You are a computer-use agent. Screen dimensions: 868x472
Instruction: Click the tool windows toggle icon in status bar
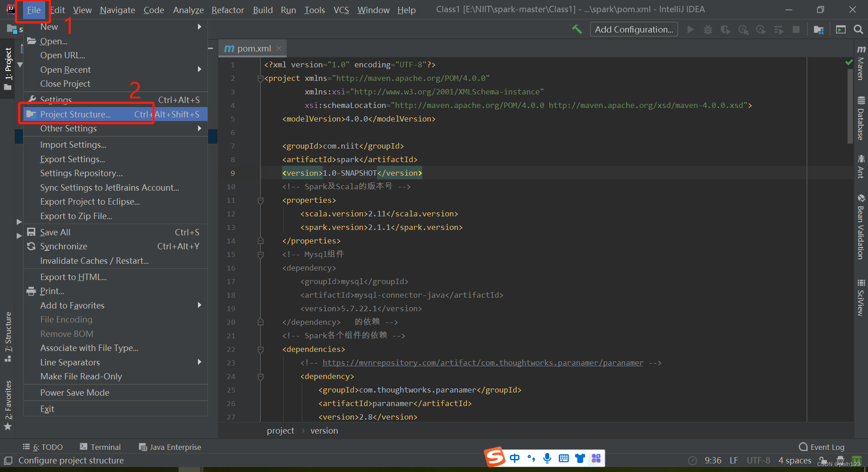coord(8,461)
